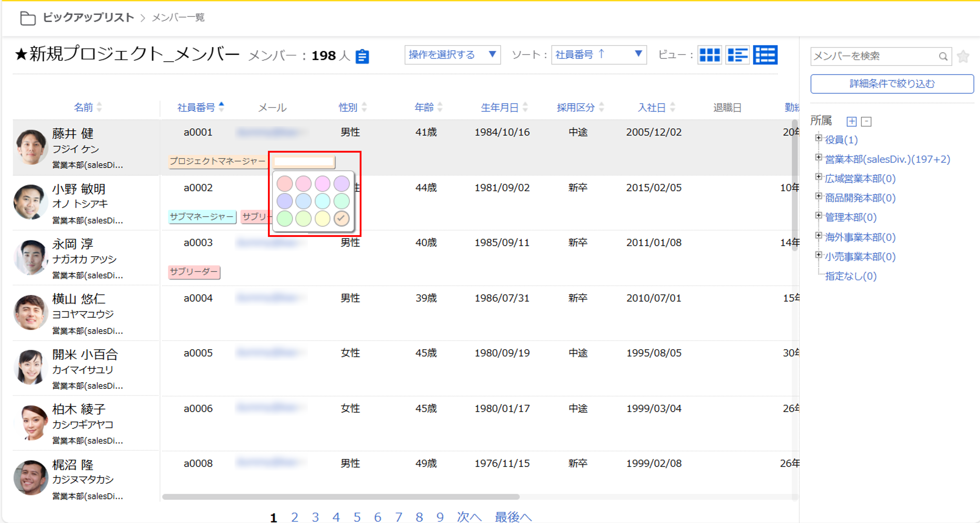Expand the 営業本部(salesDiv.) tree node
Viewport: 980px width, 523px height.
click(x=819, y=157)
